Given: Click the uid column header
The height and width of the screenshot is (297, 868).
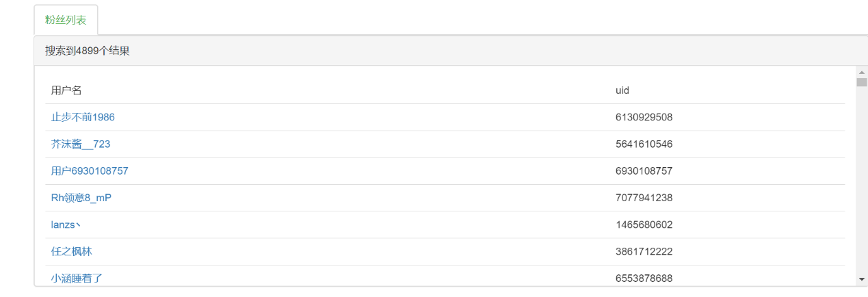Looking at the screenshot, I should [x=622, y=90].
